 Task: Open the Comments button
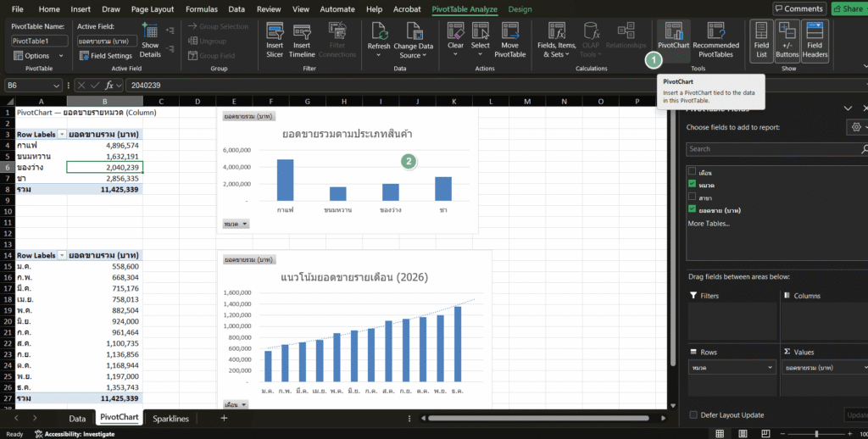(799, 8)
